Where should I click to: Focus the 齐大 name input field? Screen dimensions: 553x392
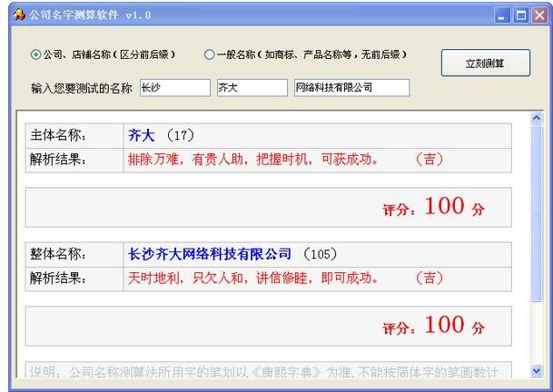pos(252,87)
